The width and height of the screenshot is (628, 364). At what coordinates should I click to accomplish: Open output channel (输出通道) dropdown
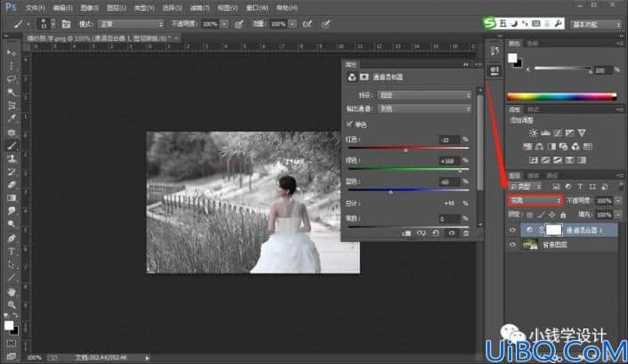click(x=425, y=109)
